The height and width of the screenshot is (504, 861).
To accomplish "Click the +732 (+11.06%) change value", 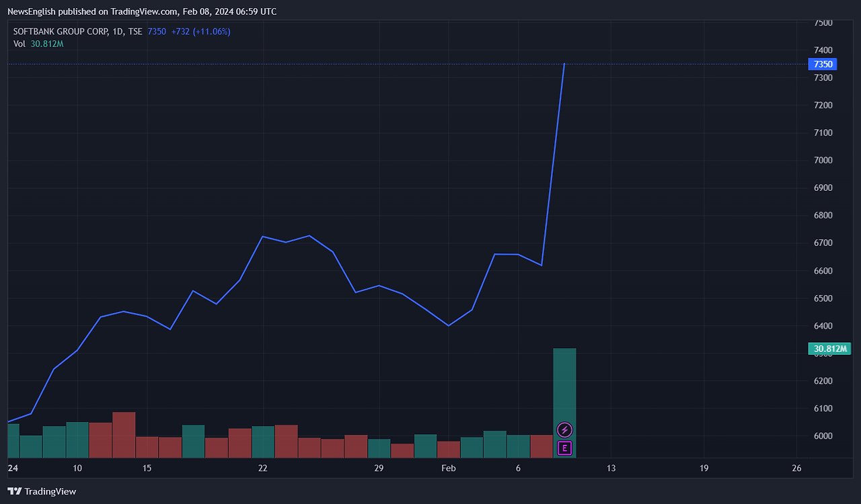I will [x=201, y=32].
